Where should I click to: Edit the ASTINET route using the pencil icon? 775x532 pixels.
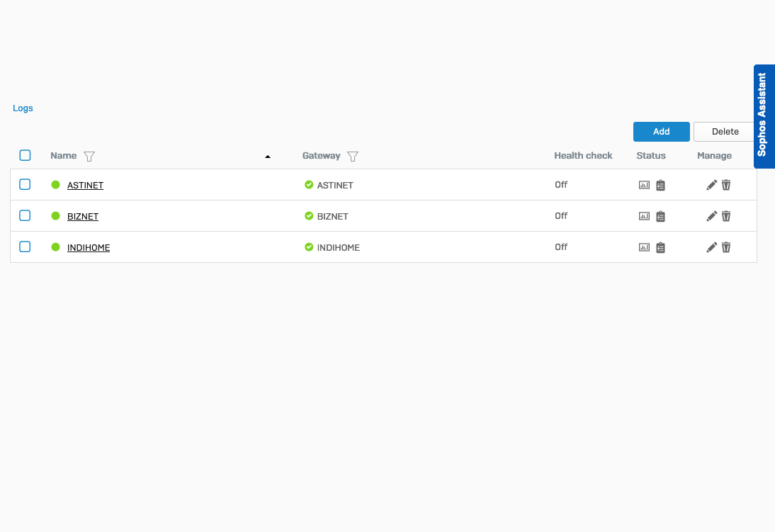[x=711, y=185]
